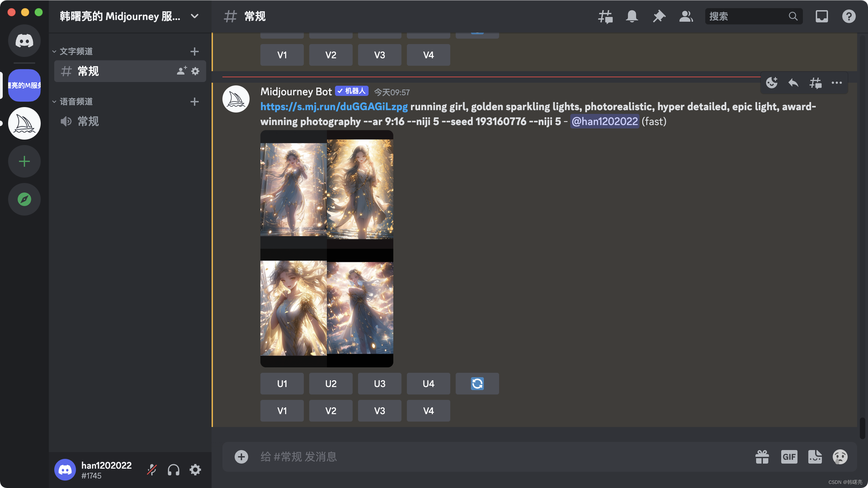Create a new voice channel
The height and width of the screenshot is (488, 868).
click(195, 102)
